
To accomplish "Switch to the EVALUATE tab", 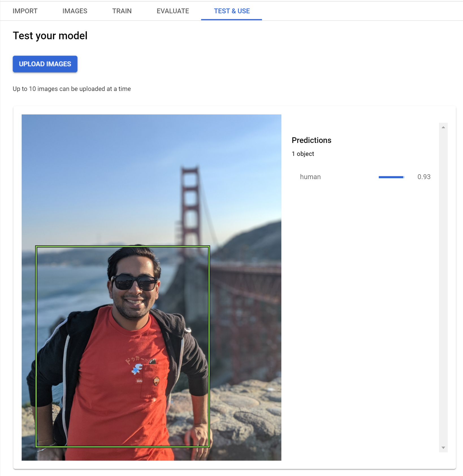I will 173,11.
